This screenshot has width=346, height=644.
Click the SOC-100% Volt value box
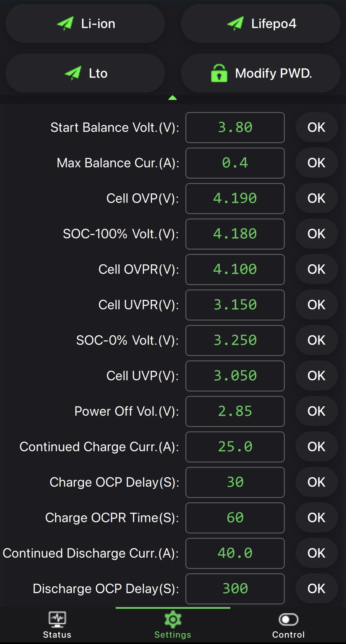235,234
